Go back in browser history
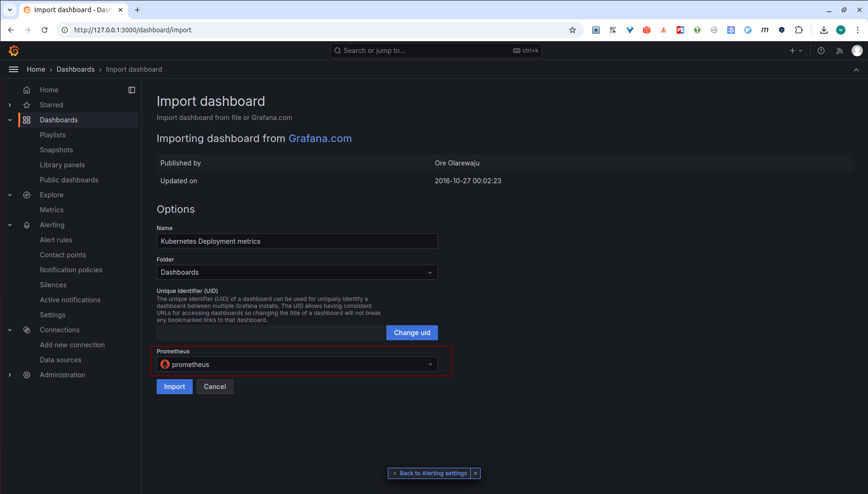Image resolution: width=868 pixels, height=494 pixels. [11, 30]
